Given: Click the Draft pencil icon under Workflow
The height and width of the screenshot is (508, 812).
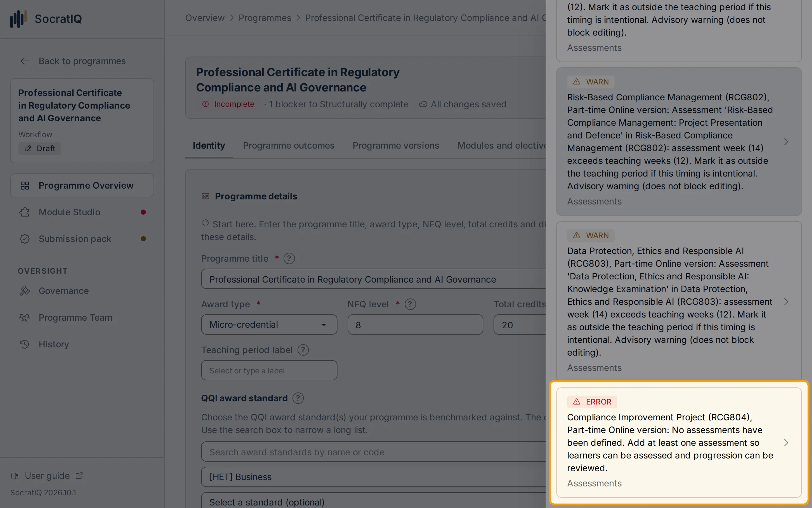Looking at the screenshot, I should (x=28, y=149).
